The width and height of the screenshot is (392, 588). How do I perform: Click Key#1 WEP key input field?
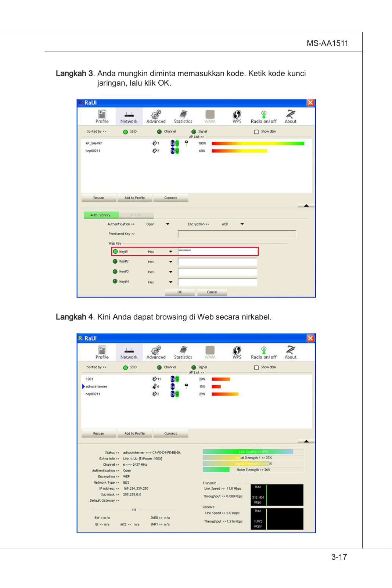coord(217,252)
